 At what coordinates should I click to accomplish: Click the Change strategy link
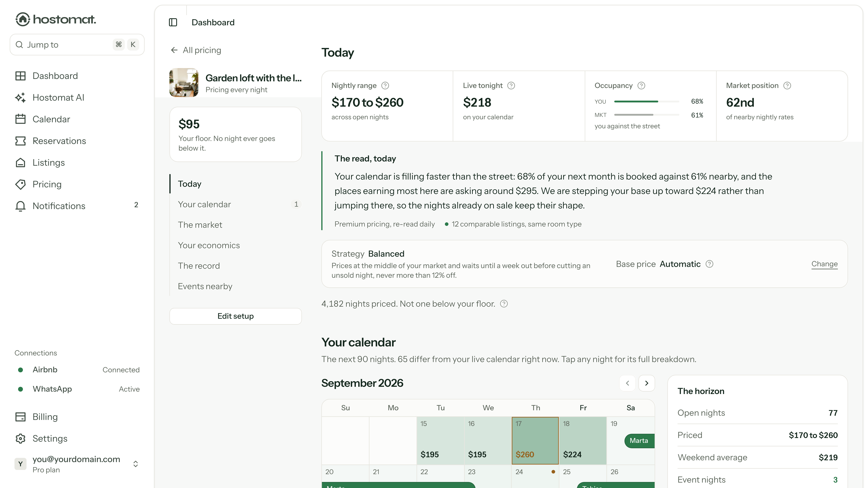point(824,264)
